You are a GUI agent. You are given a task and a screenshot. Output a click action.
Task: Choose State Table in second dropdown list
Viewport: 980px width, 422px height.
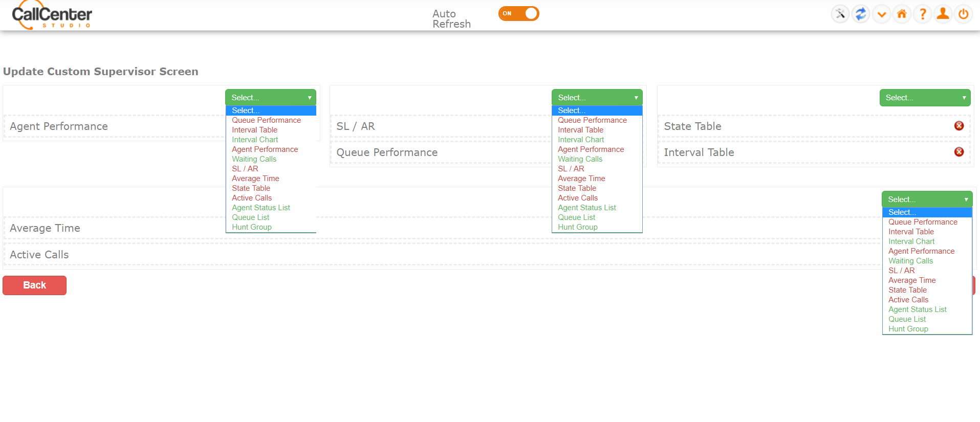(x=597, y=188)
